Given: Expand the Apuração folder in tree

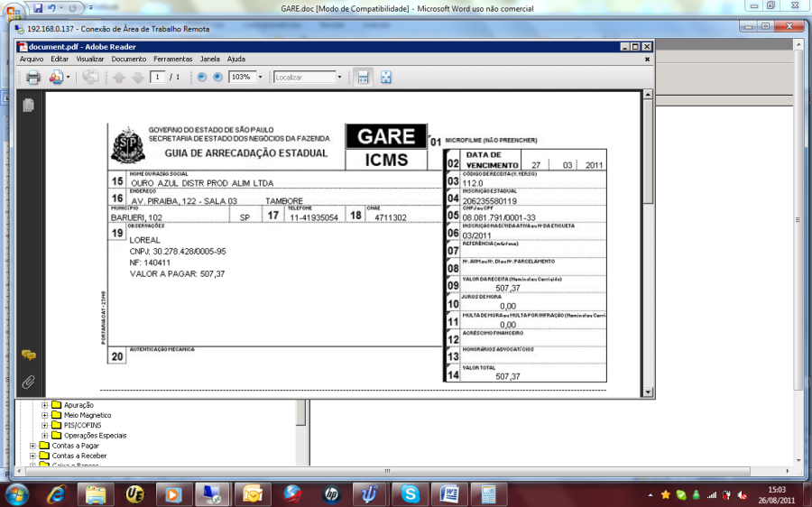Looking at the screenshot, I should click(45, 405).
